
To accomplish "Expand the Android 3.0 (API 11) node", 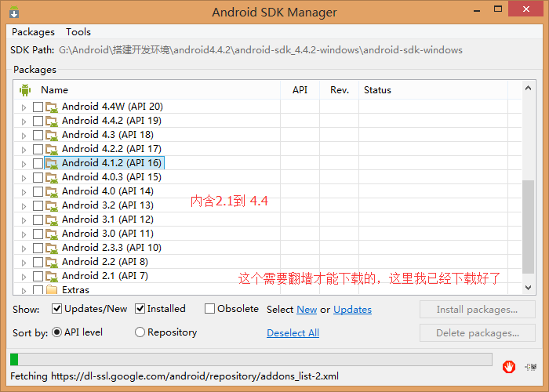I will pos(24,234).
